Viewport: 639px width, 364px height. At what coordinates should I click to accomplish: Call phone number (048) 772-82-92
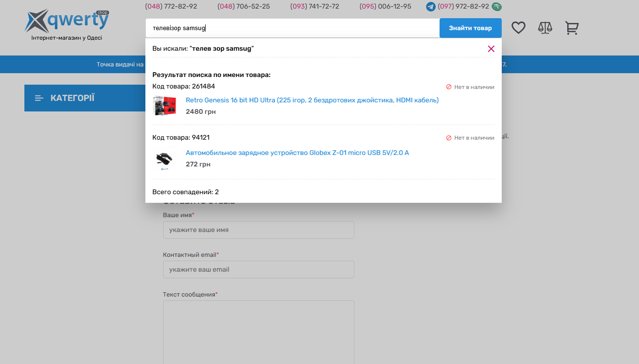coord(171,7)
